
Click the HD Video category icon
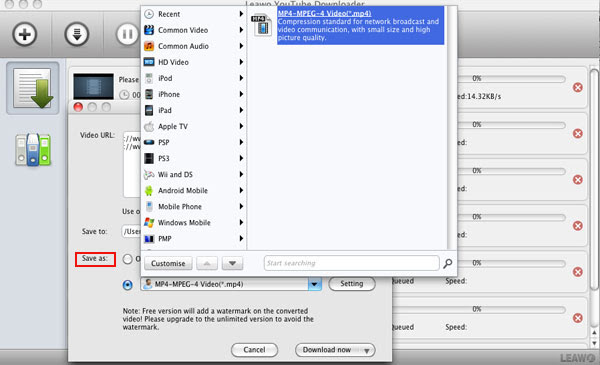tap(149, 62)
